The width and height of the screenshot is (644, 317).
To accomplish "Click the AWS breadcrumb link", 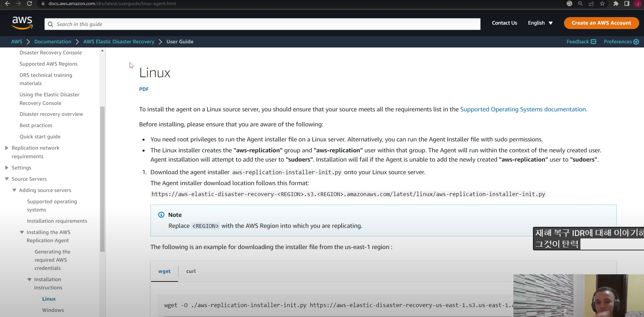I will pos(17,42).
